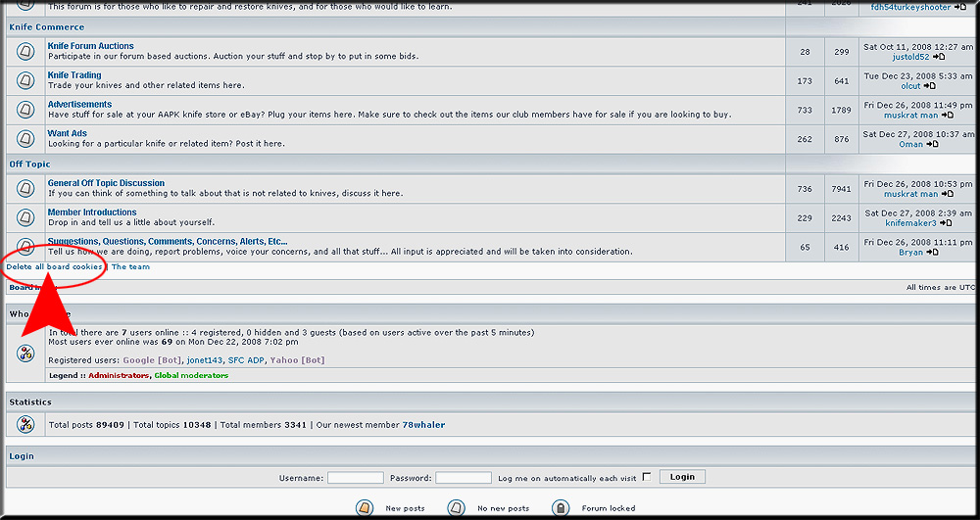Click the forum icon beside Knife Forum Auctions
Screen dimensions: 980x520
(25, 51)
